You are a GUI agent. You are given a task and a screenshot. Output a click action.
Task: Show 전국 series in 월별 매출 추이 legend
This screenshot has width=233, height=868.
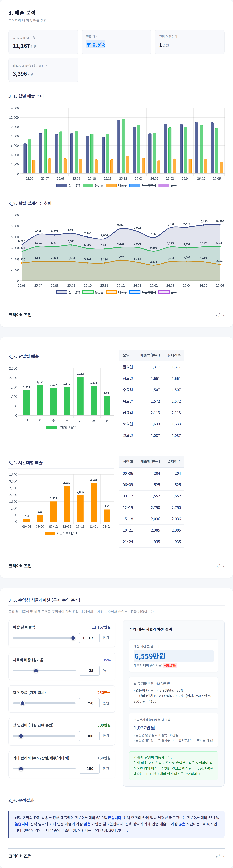[x=167, y=185]
